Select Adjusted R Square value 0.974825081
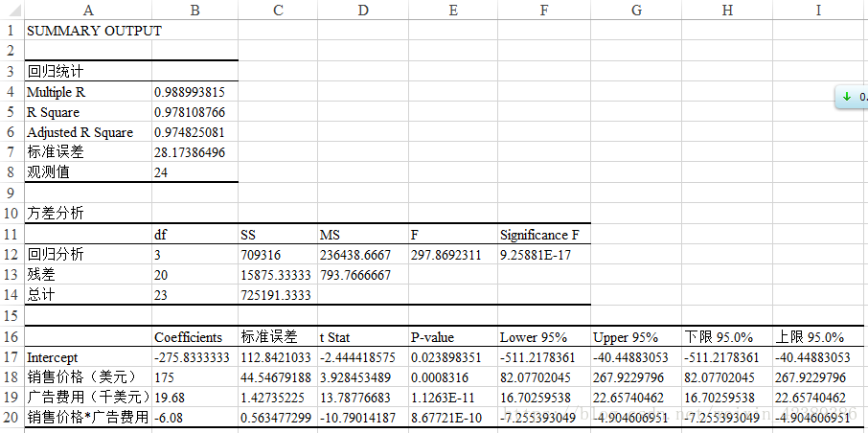The height and width of the screenshot is (433, 868). tap(194, 132)
